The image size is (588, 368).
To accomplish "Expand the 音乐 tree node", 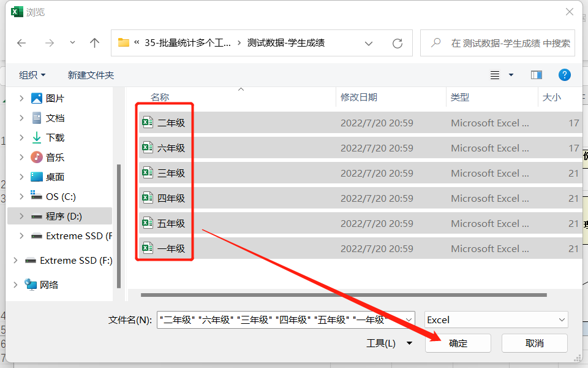I will click(x=21, y=157).
